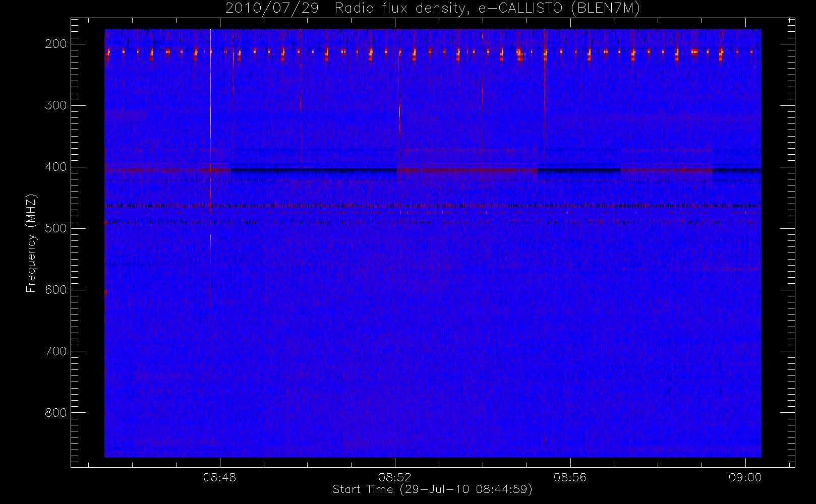Viewport: 816px width, 504px height.
Task: Select the 600 frequency tick label
Action: coord(56,290)
